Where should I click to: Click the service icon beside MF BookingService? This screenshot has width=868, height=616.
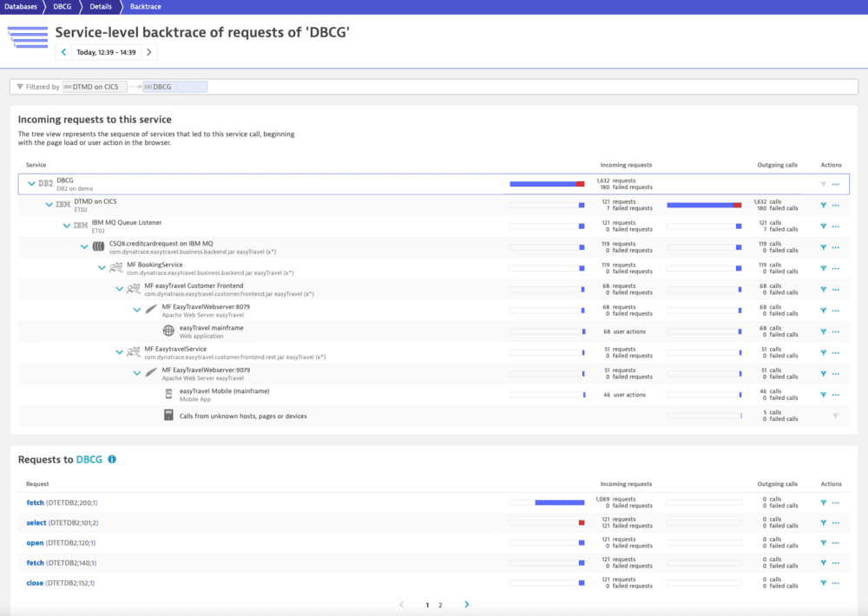pyautogui.click(x=115, y=268)
